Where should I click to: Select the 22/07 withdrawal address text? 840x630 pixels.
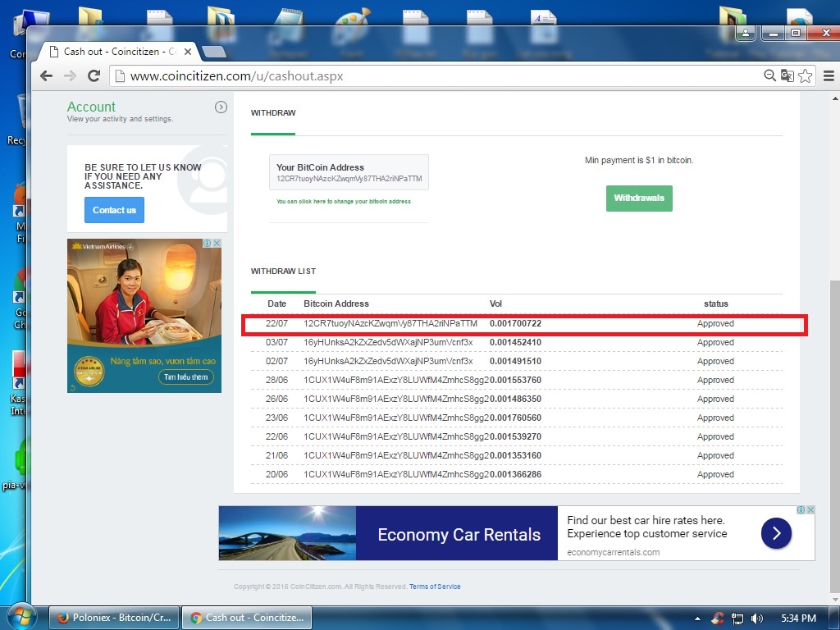tap(390, 323)
